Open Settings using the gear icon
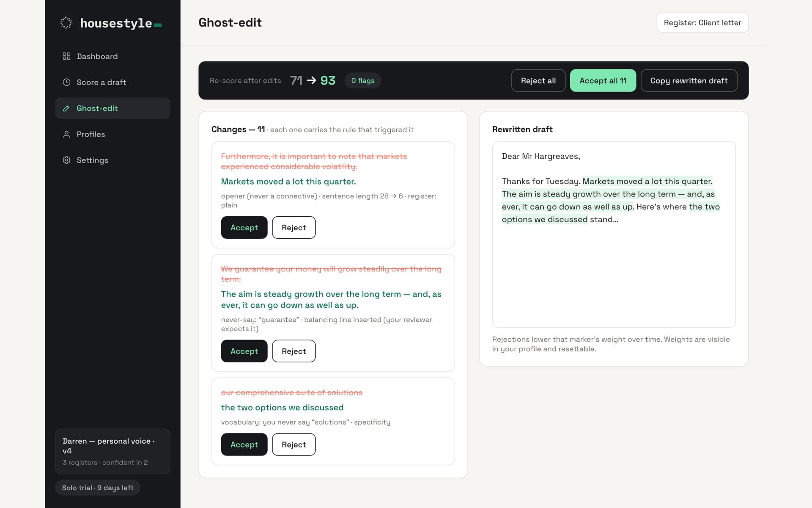The image size is (812, 508). point(66,160)
